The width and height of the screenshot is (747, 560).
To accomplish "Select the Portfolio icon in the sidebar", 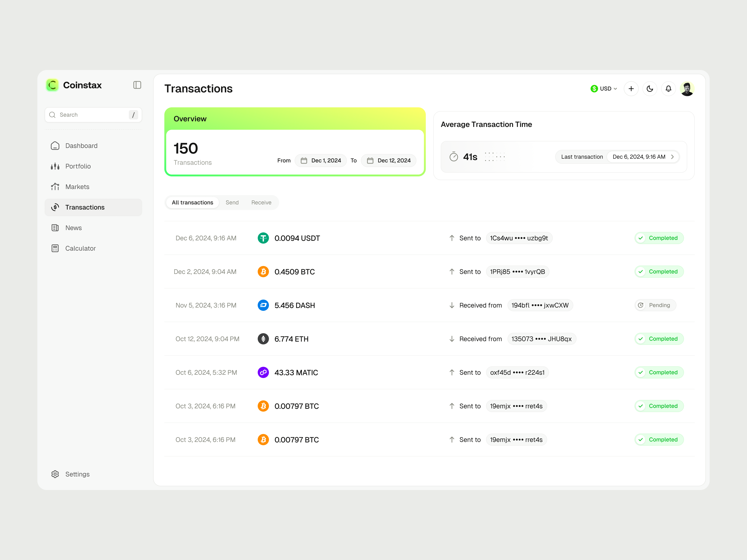I will click(55, 166).
